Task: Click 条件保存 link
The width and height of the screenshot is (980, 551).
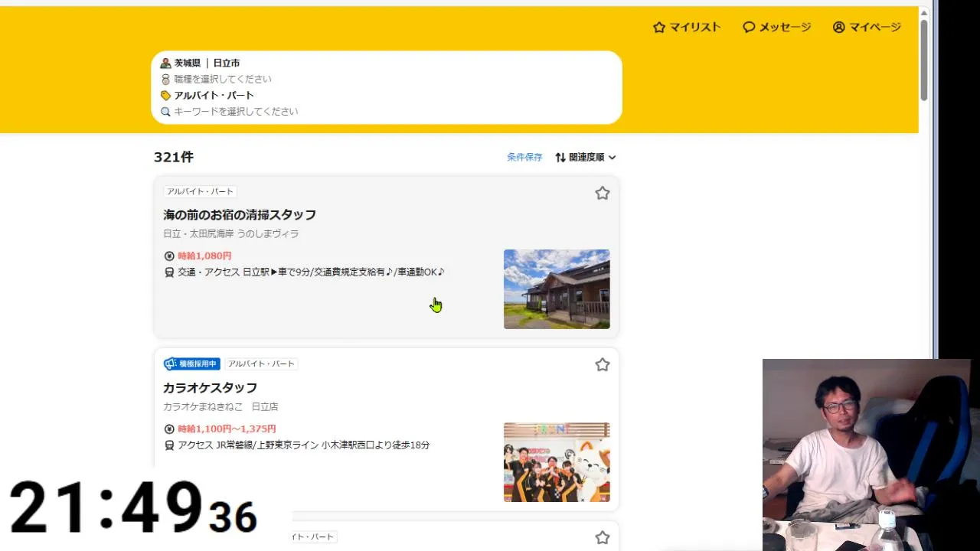Action: (x=524, y=157)
